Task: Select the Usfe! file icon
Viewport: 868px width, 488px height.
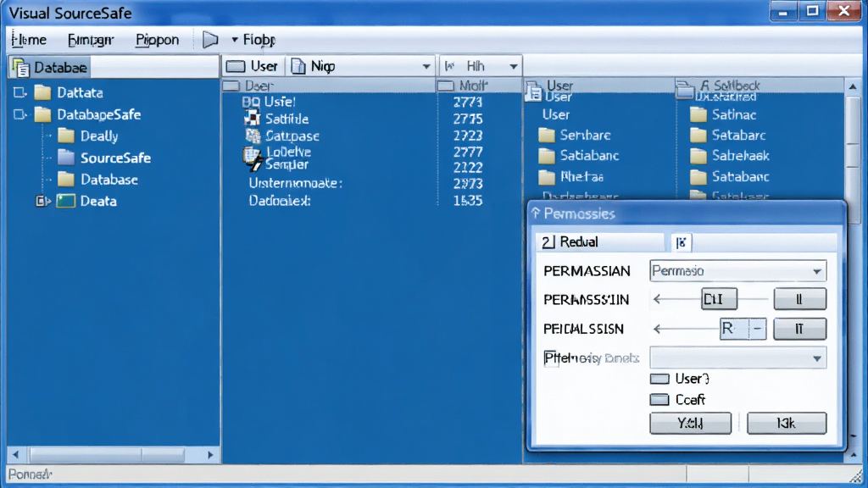Action: [x=251, y=102]
